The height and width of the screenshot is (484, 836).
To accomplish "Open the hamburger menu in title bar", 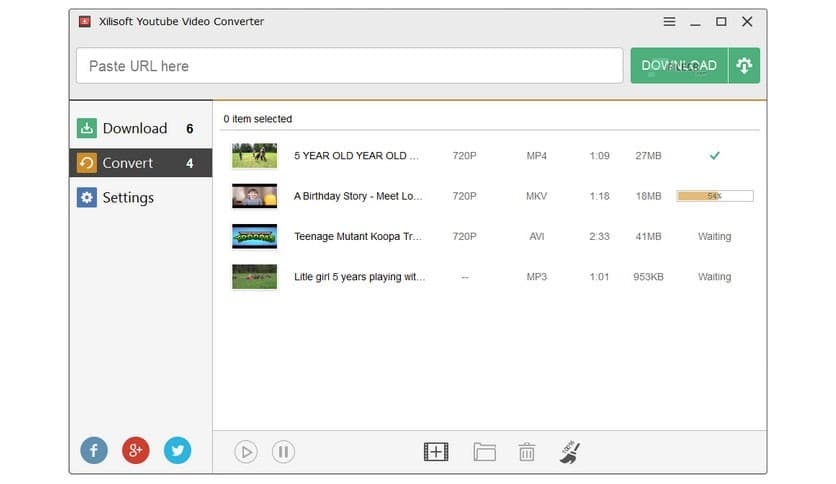I will [669, 21].
